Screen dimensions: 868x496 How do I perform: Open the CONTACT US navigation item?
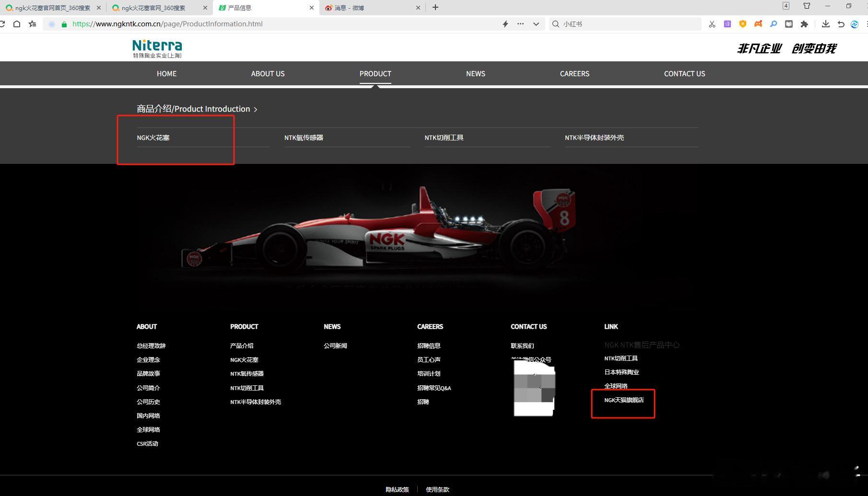click(x=684, y=73)
